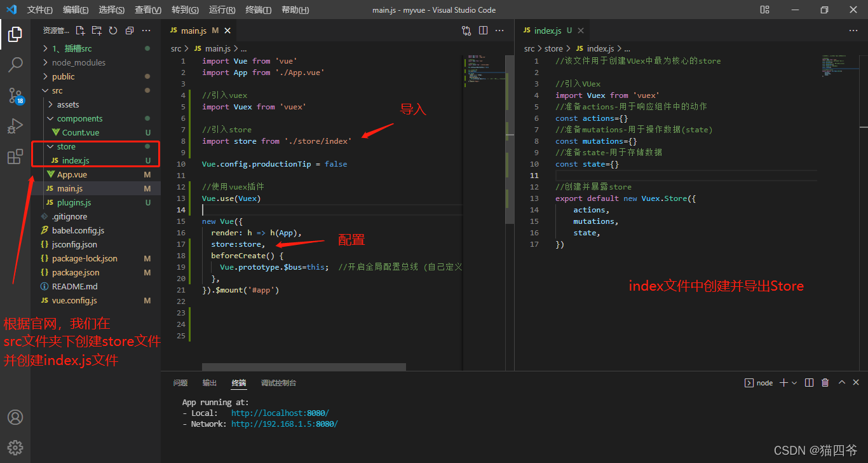868x463 pixels.
Task: Open the 编辑(E) menu
Action: click(x=76, y=10)
